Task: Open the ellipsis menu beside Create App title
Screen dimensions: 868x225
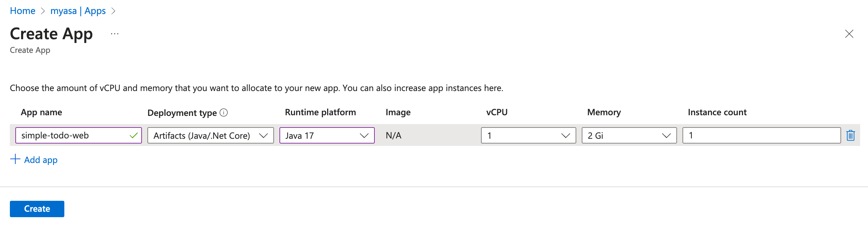Action: pyautogui.click(x=115, y=34)
